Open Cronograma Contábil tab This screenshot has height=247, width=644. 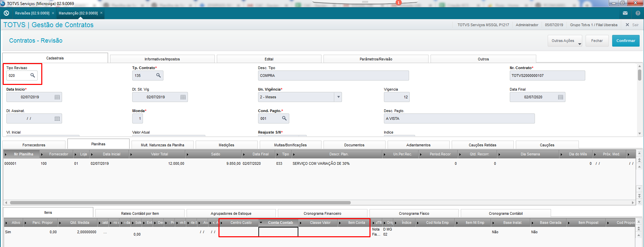(506, 213)
